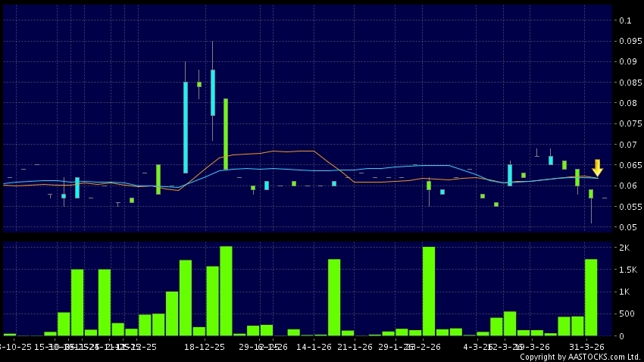Click the 0.1 price axis label
This screenshot has width=644, height=362.
[x=624, y=20]
